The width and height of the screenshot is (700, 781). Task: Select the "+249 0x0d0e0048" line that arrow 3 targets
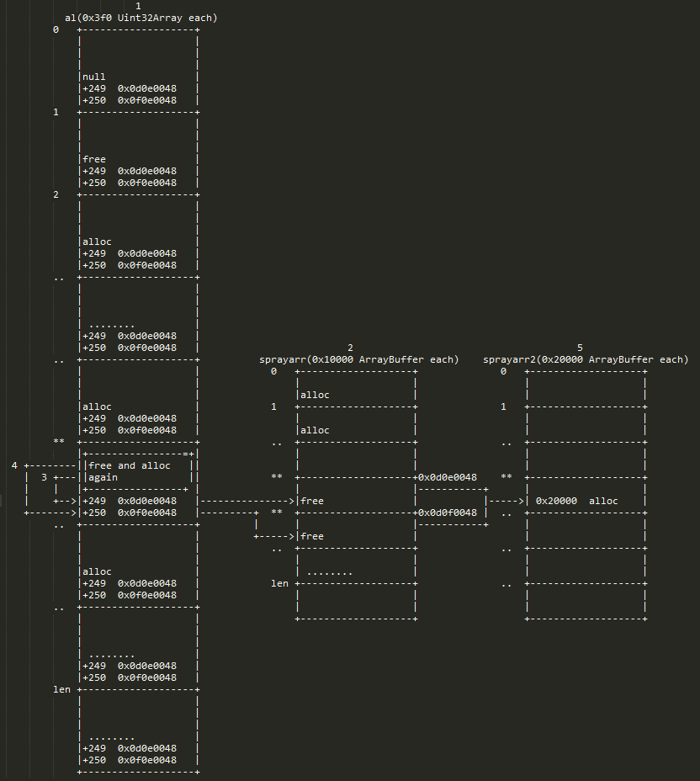click(x=130, y=501)
